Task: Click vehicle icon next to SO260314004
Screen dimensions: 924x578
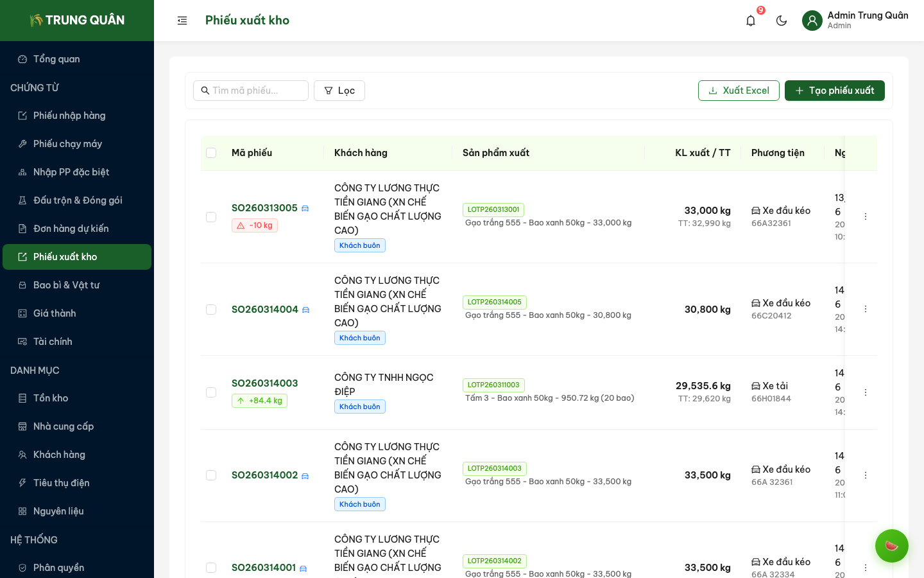Action: coord(306,310)
